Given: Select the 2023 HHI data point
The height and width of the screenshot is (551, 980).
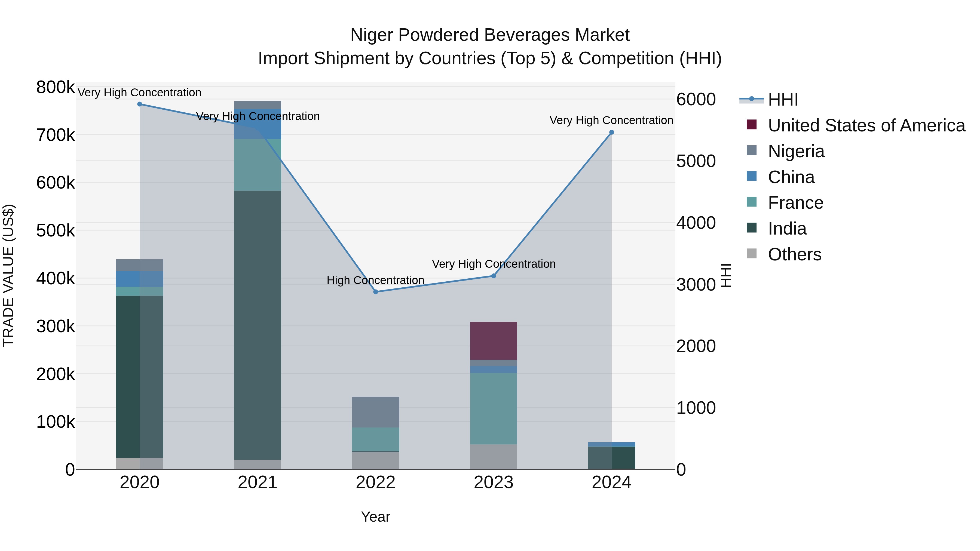Looking at the screenshot, I should click(494, 276).
